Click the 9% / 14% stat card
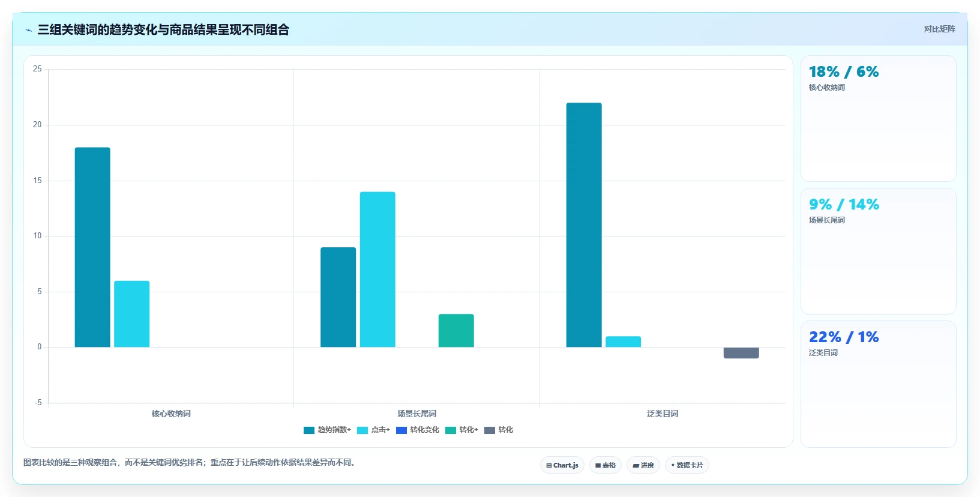Viewport: 980px width, 497px height. pos(879,252)
